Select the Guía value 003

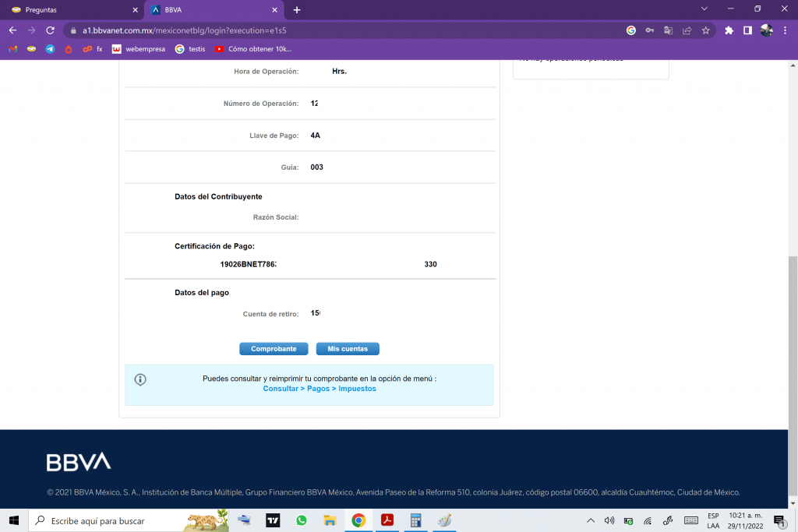coord(316,167)
